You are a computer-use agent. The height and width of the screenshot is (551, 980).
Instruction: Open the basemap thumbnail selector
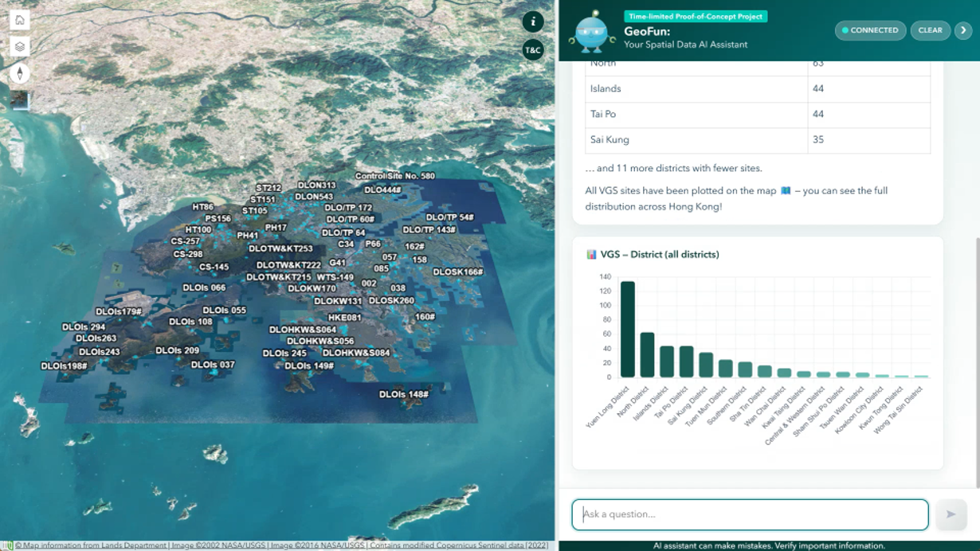20,100
